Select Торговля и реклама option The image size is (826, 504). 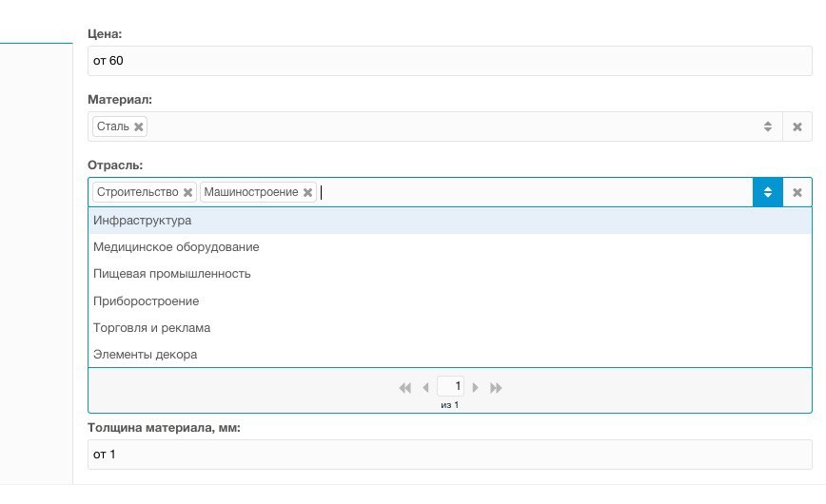pos(450,328)
